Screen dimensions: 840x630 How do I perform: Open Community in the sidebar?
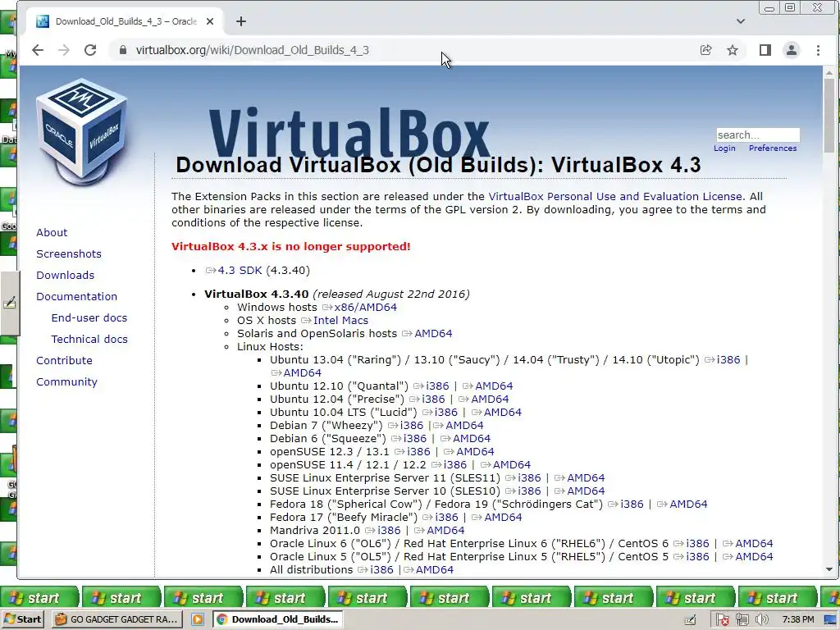coord(67,382)
